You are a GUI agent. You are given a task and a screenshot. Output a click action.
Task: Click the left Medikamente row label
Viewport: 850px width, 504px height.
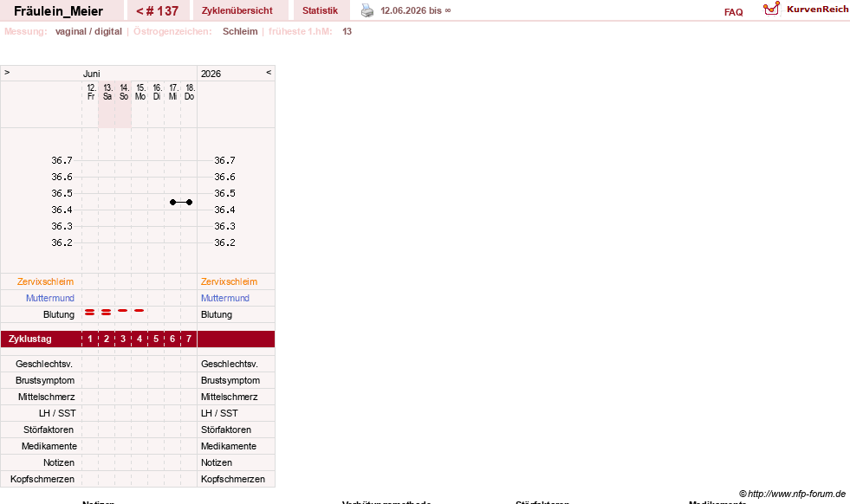(49, 446)
